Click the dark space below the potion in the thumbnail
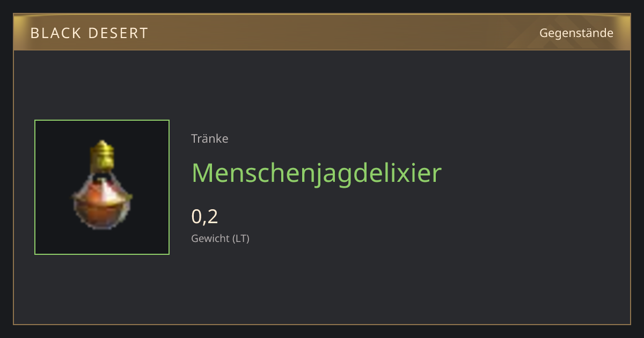The height and width of the screenshot is (338, 644). [102, 242]
